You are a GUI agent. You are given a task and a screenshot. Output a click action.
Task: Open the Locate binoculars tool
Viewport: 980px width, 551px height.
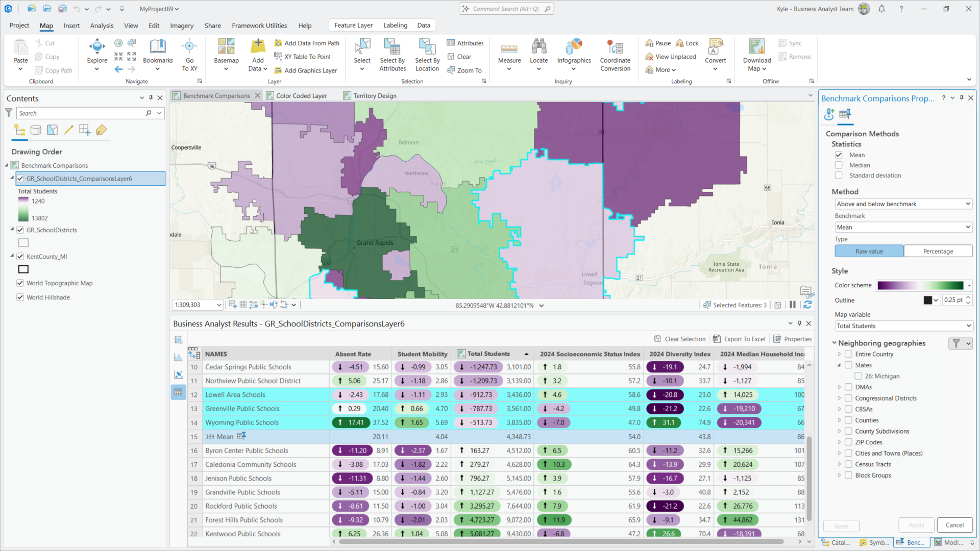[538, 47]
